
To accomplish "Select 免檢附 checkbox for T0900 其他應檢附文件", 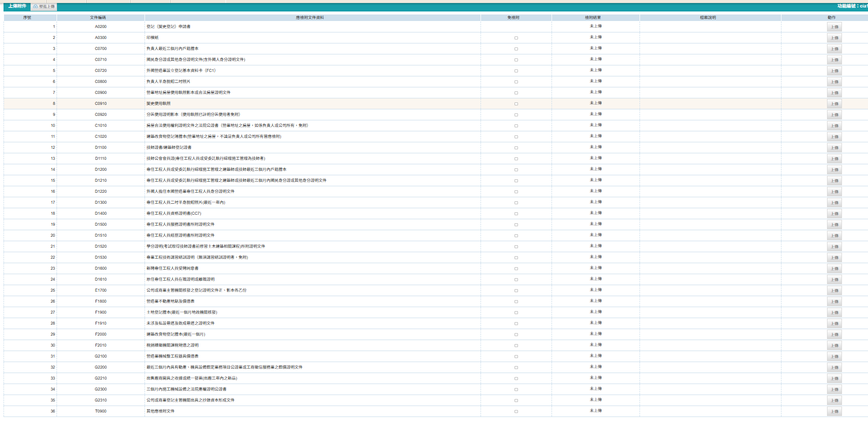I will tap(516, 412).
